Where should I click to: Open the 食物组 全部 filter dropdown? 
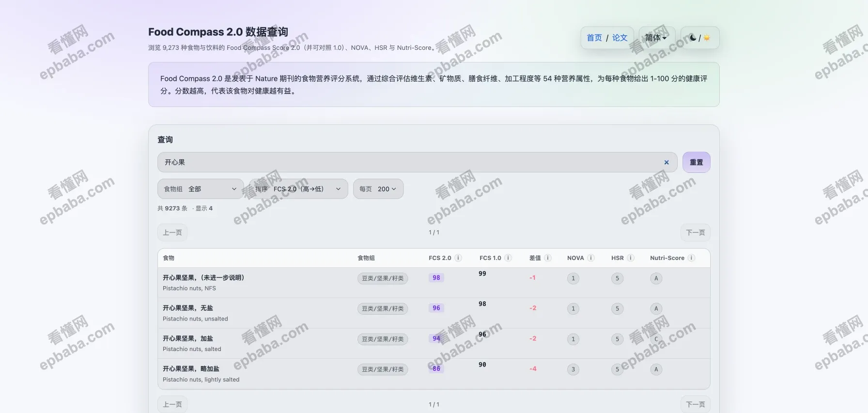point(201,189)
